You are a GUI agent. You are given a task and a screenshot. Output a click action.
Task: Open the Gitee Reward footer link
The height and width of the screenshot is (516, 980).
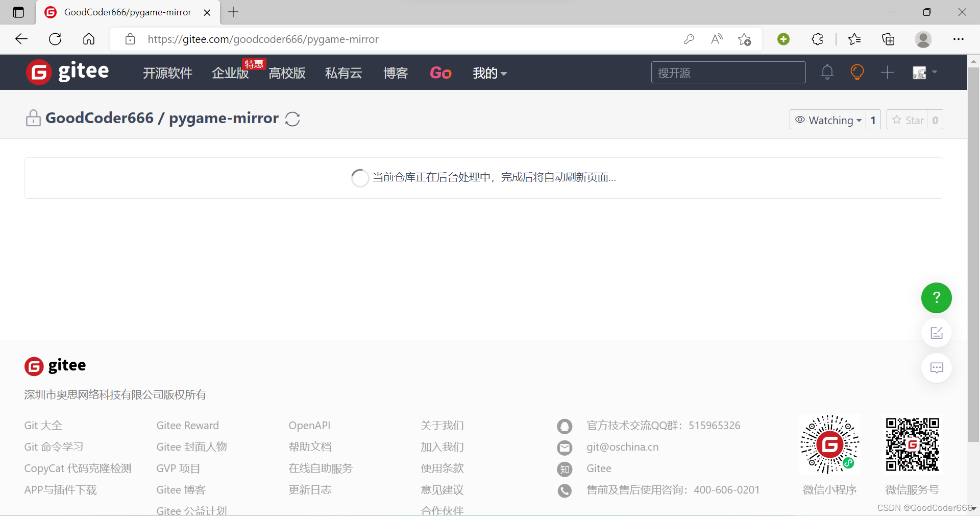[x=187, y=426]
